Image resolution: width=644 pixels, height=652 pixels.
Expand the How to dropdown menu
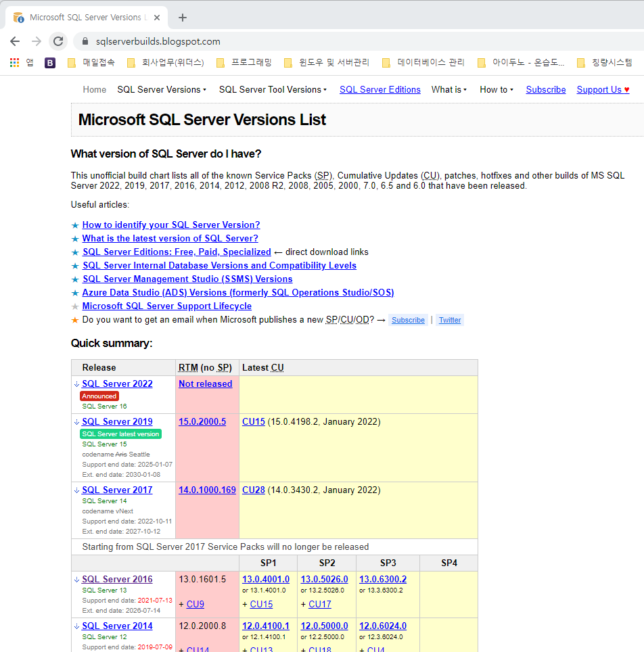point(497,89)
